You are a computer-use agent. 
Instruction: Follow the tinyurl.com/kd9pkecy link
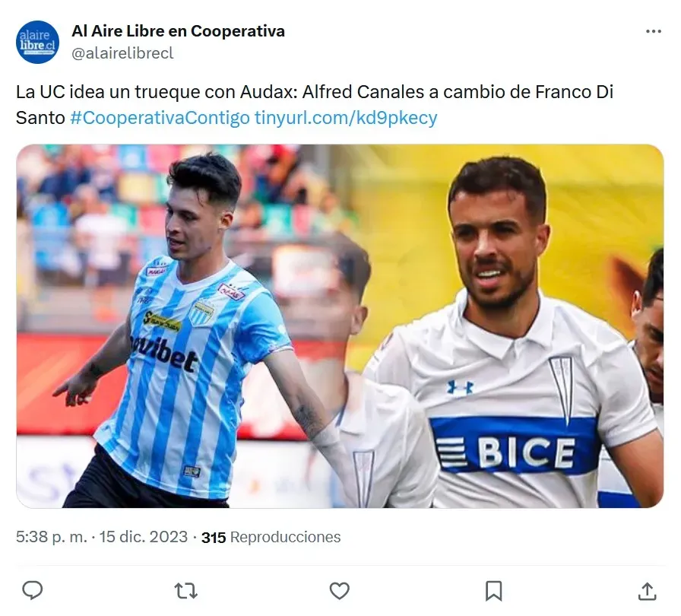(346, 118)
